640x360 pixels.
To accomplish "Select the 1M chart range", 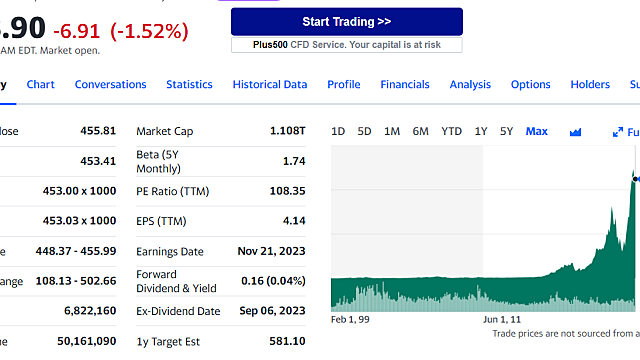I will (392, 131).
